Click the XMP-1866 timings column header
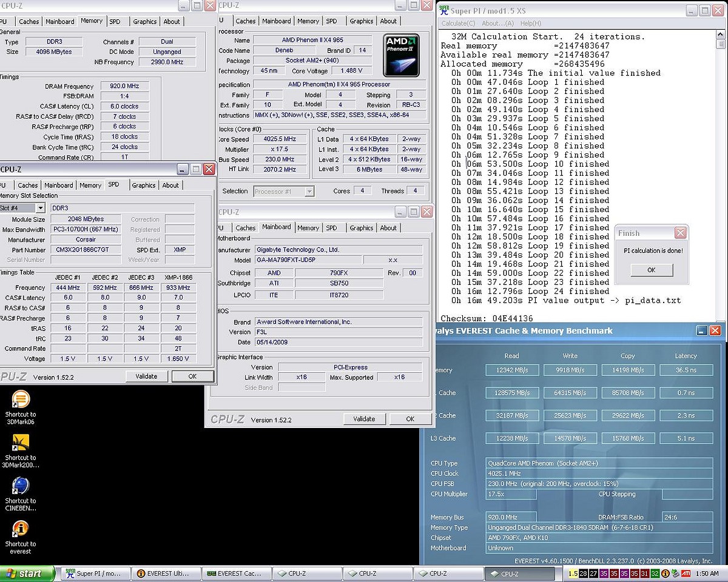 point(178,278)
